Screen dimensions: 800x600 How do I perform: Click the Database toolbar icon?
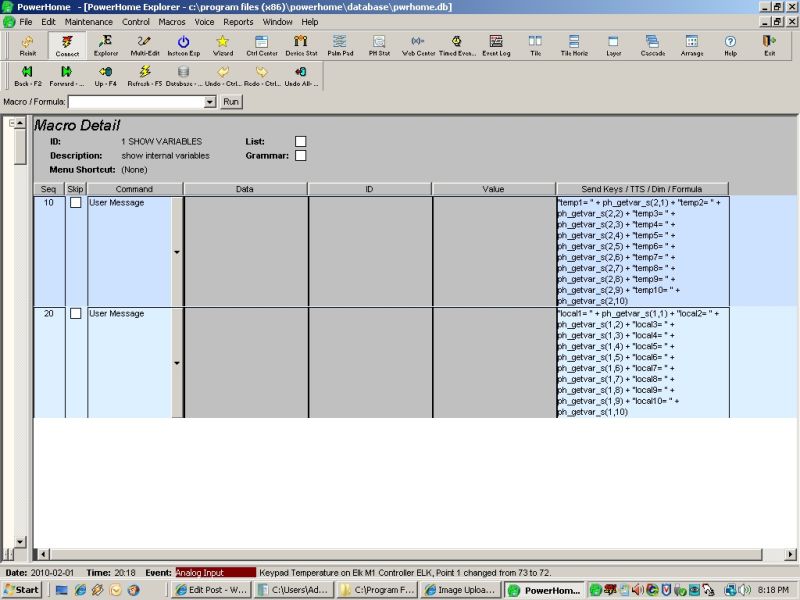[x=184, y=76]
